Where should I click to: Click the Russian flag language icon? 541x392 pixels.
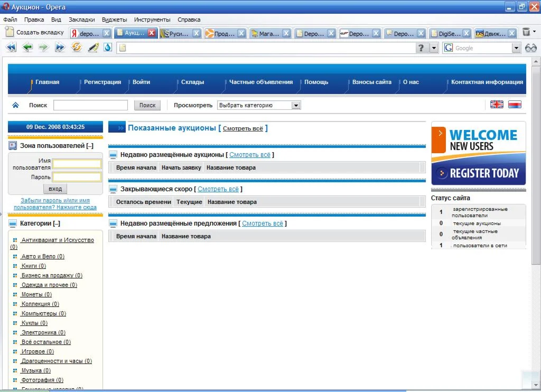(514, 105)
